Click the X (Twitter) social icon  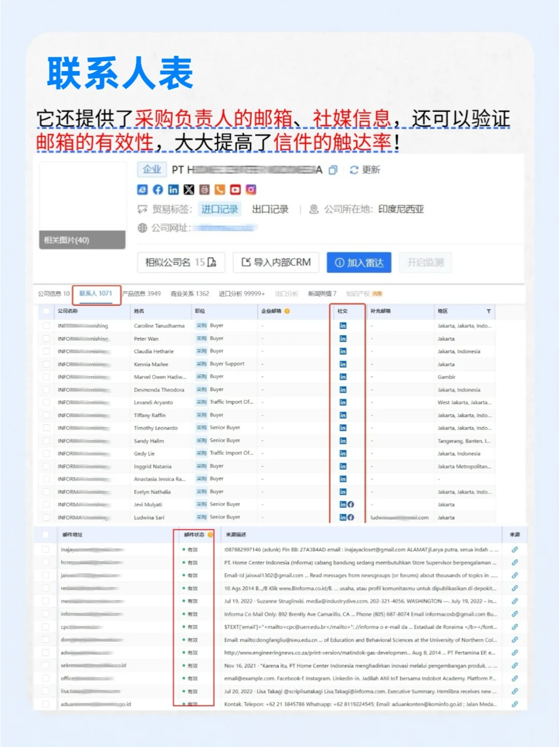point(189,190)
